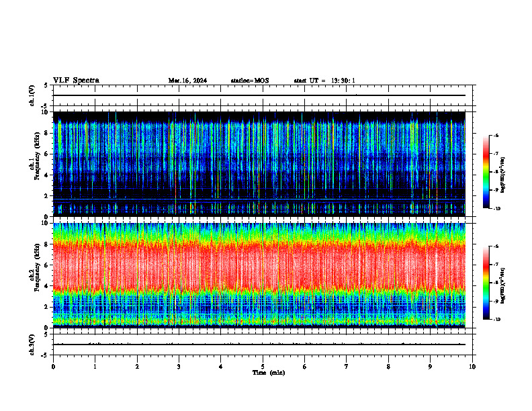Click the ch.1 voltage waveform trace line
This screenshot has width=532, height=411.
(259, 95)
